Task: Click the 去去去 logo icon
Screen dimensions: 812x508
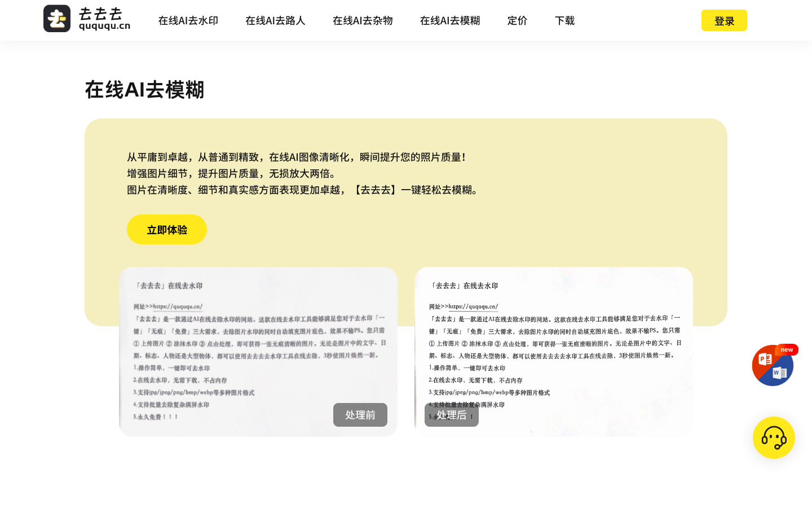Action: click(57, 19)
